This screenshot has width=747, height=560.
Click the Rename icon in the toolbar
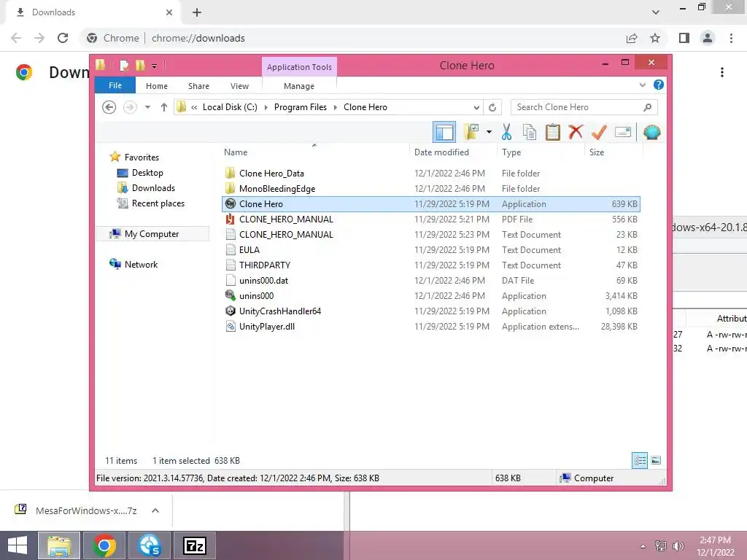[x=623, y=132]
